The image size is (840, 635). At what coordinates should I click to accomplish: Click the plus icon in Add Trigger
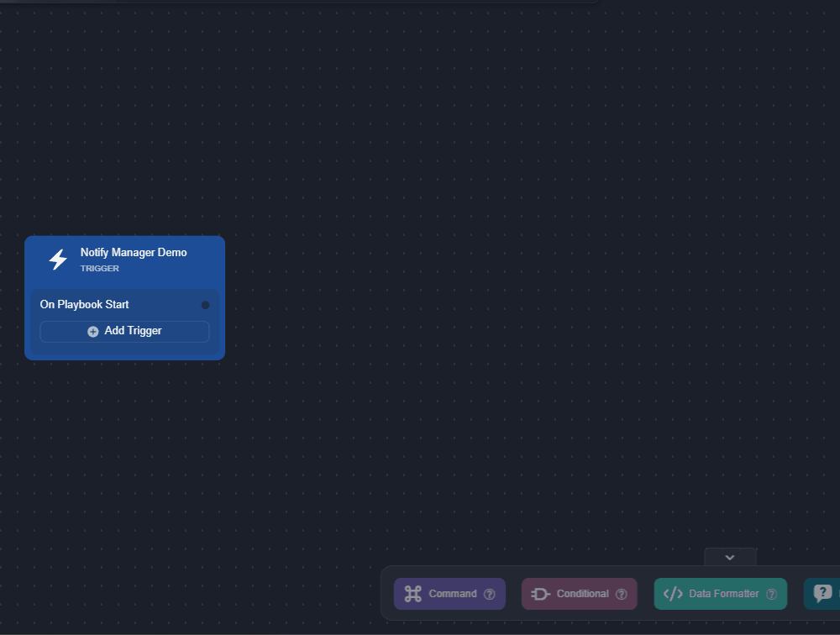coord(93,332)
